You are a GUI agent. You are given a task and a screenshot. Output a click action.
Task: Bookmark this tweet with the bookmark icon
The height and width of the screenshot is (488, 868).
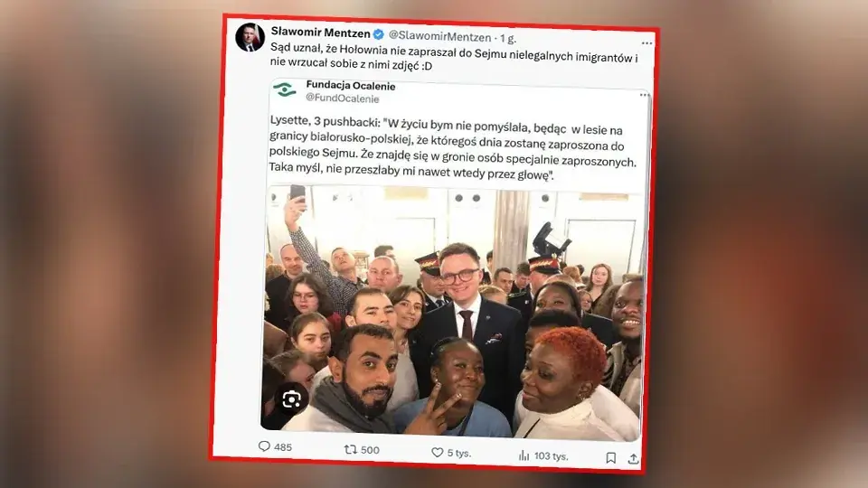(610, 457)
